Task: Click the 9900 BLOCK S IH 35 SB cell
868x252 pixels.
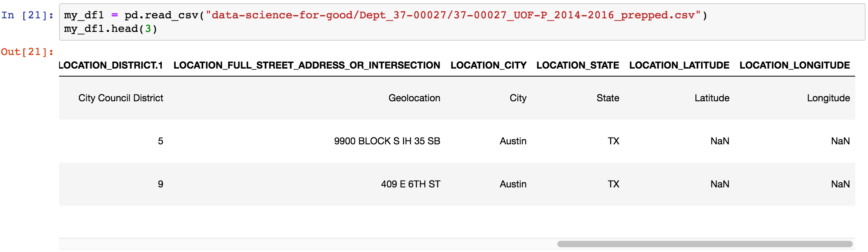Action: [x=387, y=141]
